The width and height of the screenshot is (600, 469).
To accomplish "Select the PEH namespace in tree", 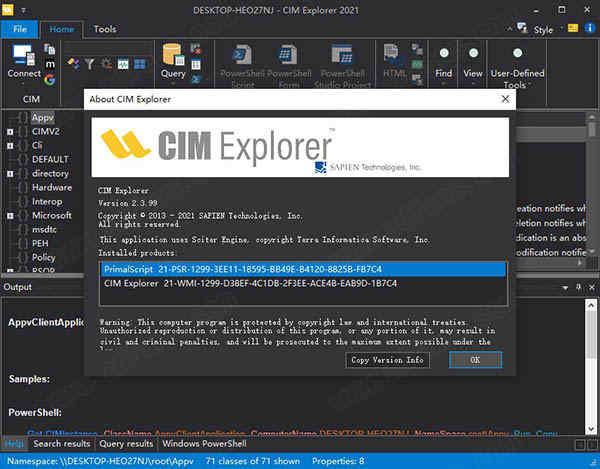I will tap(40, 244).
